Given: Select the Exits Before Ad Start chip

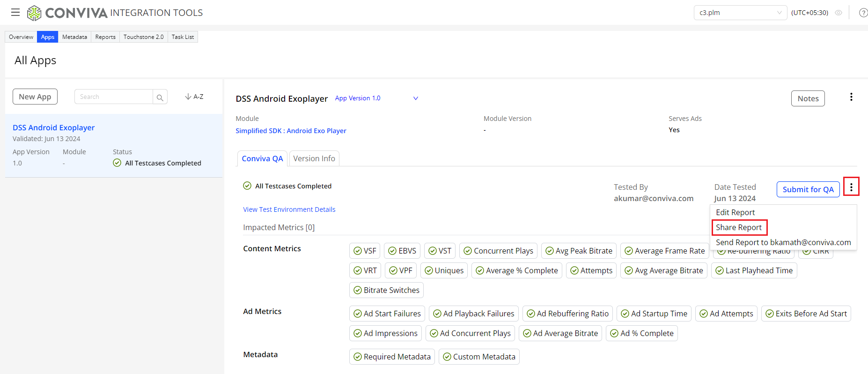Looking at the screenshot, I should (x=806, y=314).
